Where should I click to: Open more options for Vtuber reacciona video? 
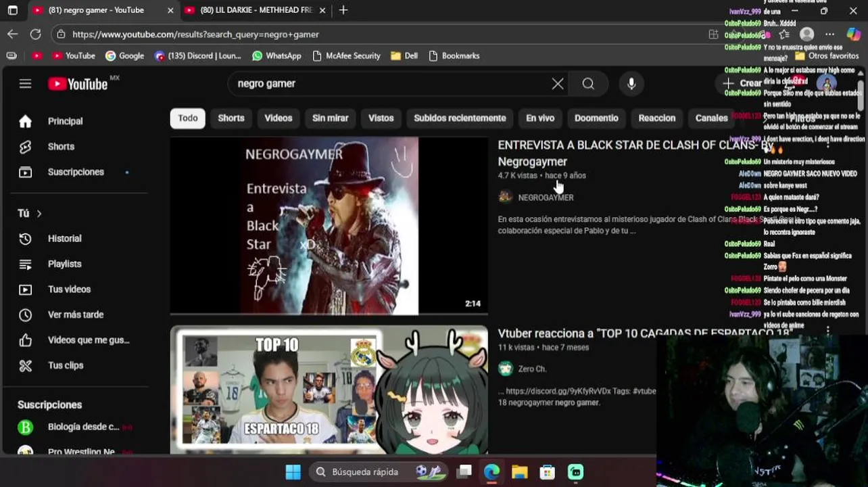(x=828, y=331)
